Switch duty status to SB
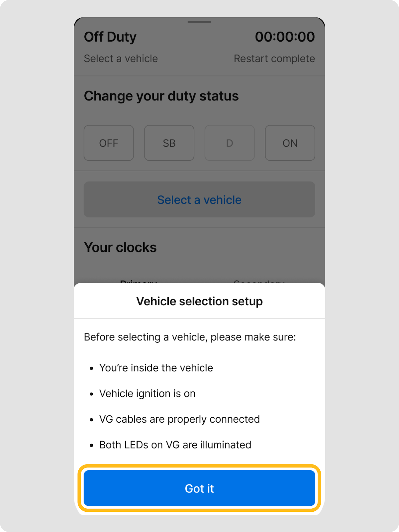Image resolution: width=399 pixels, height=532 pixels. click(169, 143)
